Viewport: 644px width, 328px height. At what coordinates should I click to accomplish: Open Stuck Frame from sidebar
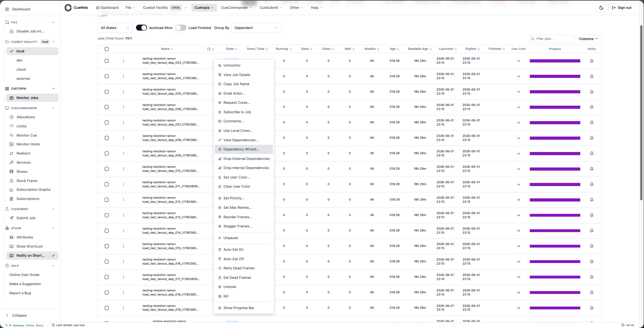(27, 181)
